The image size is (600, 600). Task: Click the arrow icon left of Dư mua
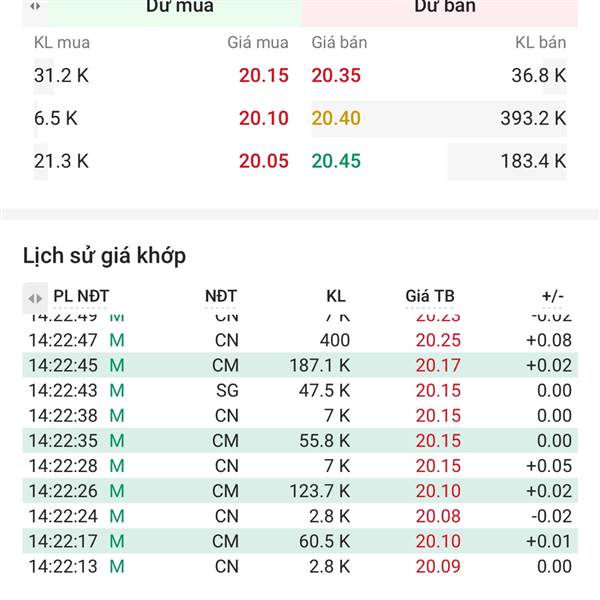tap(35, 6)
